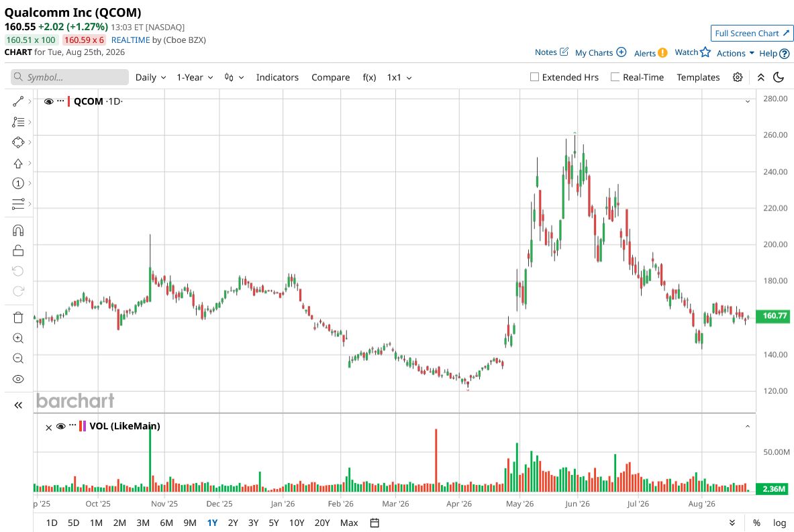
Task: Collapse the VOL pane chevron
Action: coord(748,427)
